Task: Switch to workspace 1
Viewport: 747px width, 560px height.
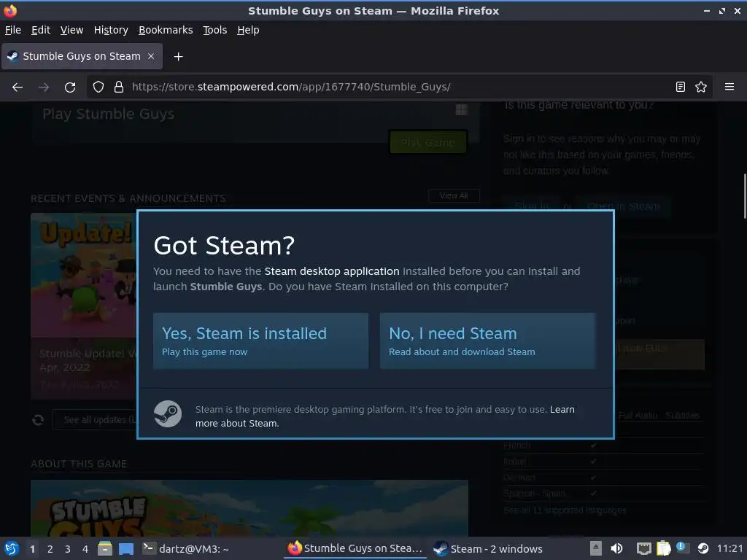Action: (x=32, y=549)
